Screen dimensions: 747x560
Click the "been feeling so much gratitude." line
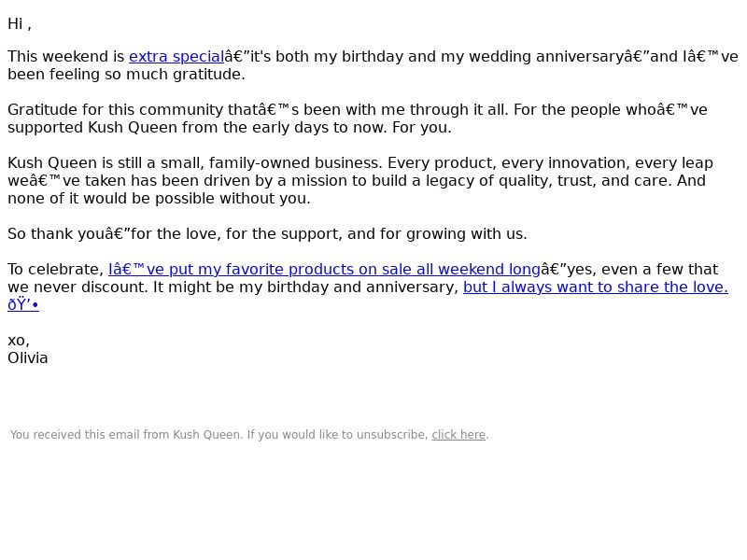coord(126,75)
